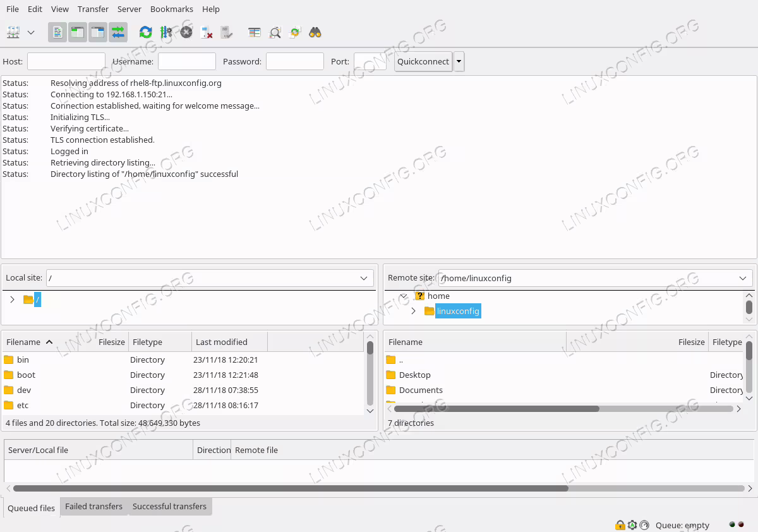Click the Port input field
The width and height of the screenshot is (758, 532).
(370, 61)
